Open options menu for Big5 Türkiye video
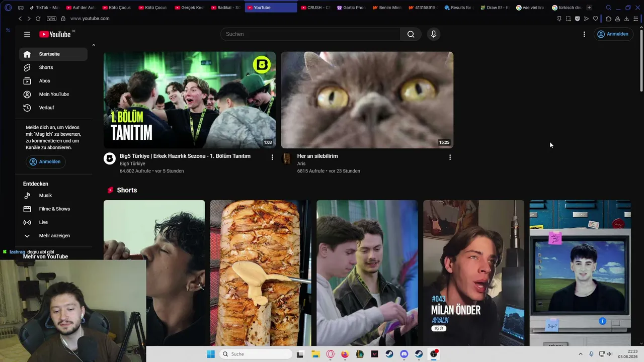 [272, 157]
